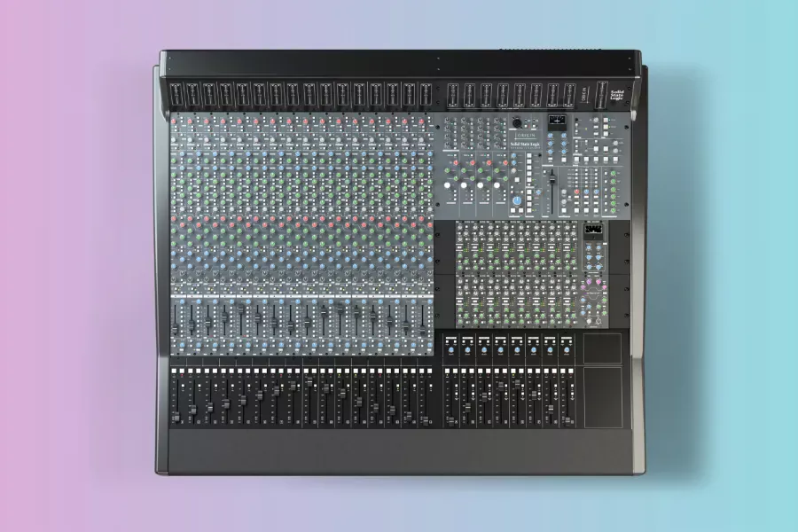Toggle first white button above leftmost large fader
The image size is (798, 532).
174,371
